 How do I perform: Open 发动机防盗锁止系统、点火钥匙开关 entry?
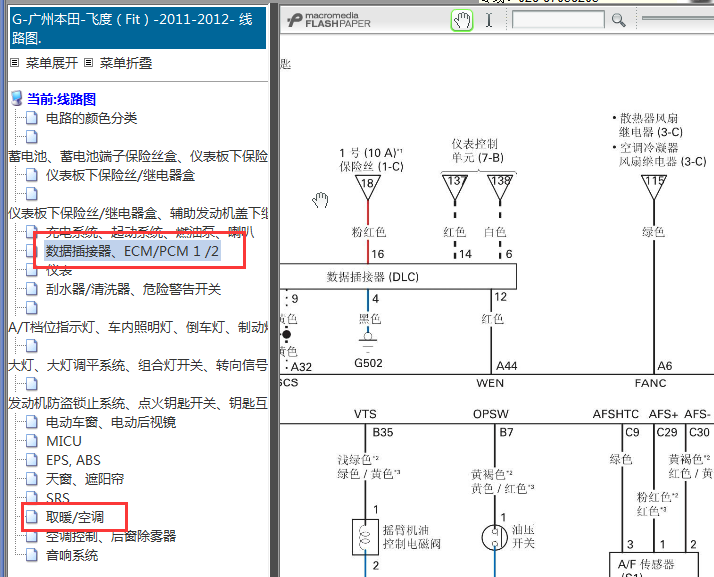(138, 403)
